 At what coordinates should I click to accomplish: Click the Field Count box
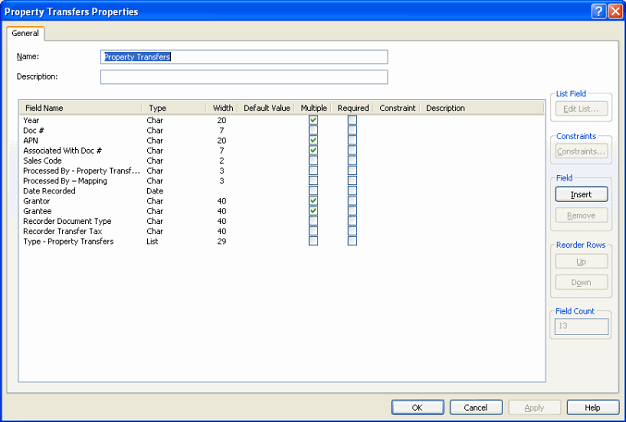click(581, 326)
